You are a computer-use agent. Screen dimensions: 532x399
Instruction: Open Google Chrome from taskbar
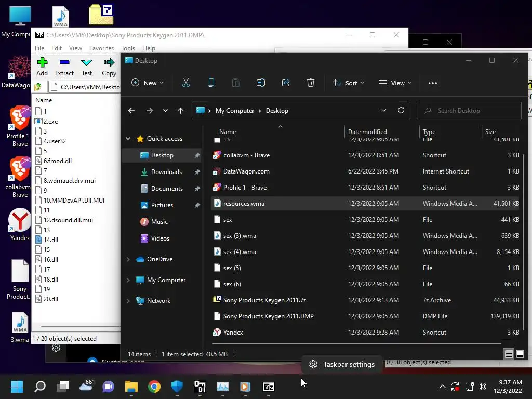154,387
